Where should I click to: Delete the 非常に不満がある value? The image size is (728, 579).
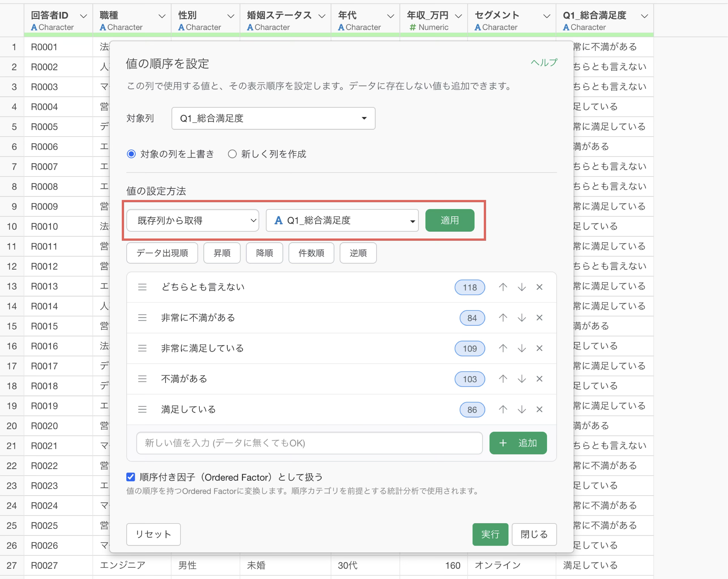540,318
